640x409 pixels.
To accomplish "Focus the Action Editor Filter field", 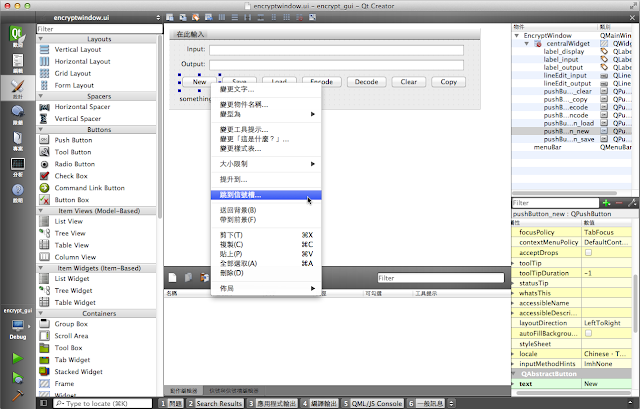I will point(440,278).
